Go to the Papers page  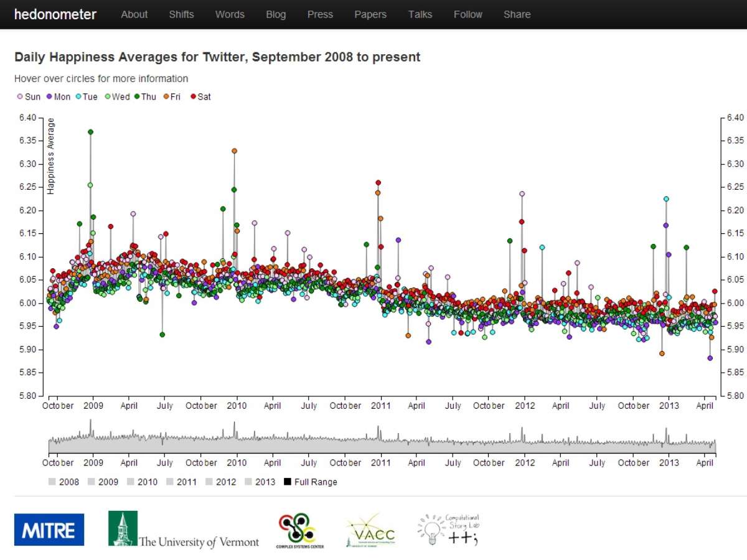click(x=370, y=14)
